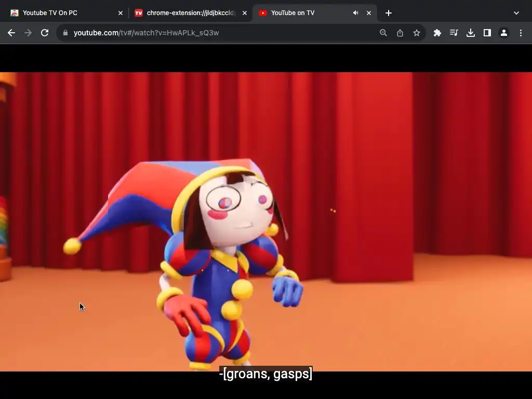Open the media controls playlist icon
This screenshot has height=399, width=532.
454,33
